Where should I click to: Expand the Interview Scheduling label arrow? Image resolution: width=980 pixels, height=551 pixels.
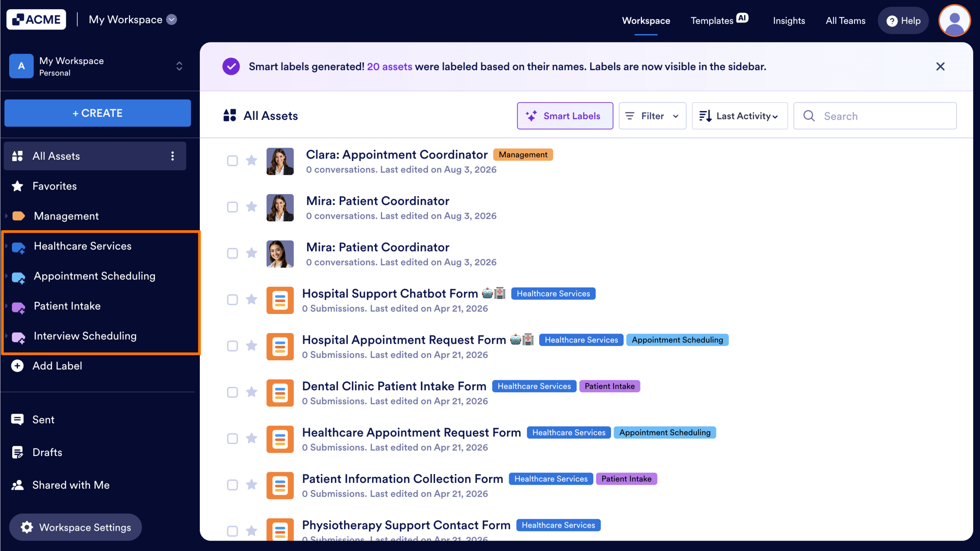pyautogui.click(x=7, y=336)
